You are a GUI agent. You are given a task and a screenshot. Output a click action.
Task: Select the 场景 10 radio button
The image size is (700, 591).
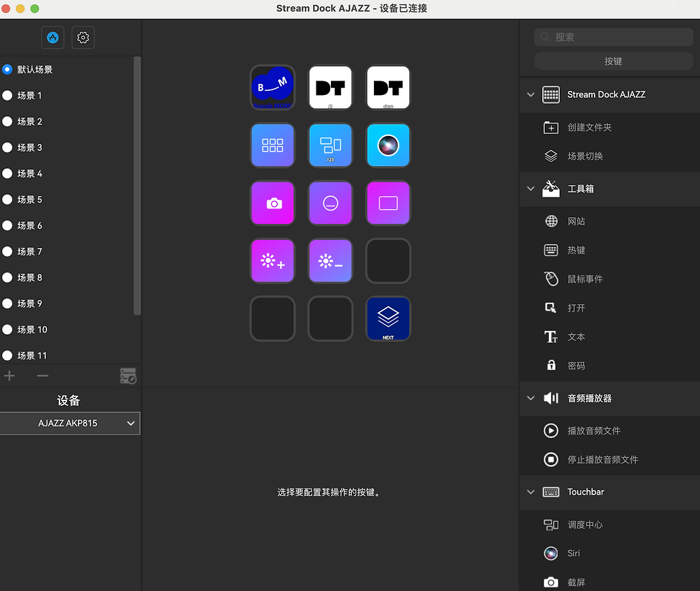click(7, 329)
